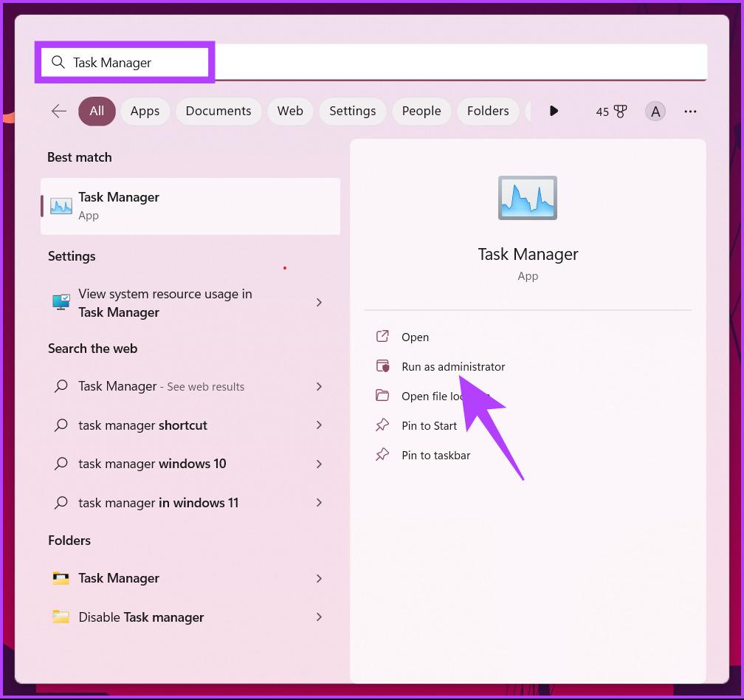Open the Disable Task manager folder result
Viewport: 744px width, 700px height.
[190, 617]
